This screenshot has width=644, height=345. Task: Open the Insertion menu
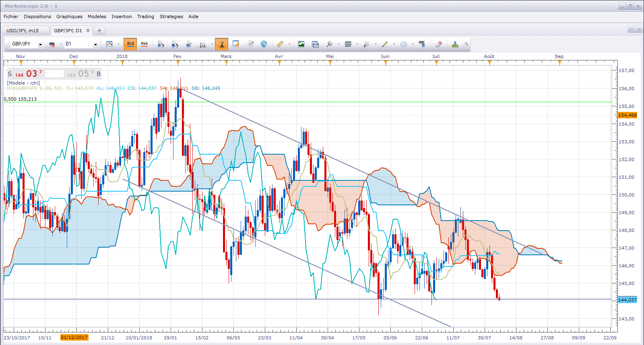122,17
